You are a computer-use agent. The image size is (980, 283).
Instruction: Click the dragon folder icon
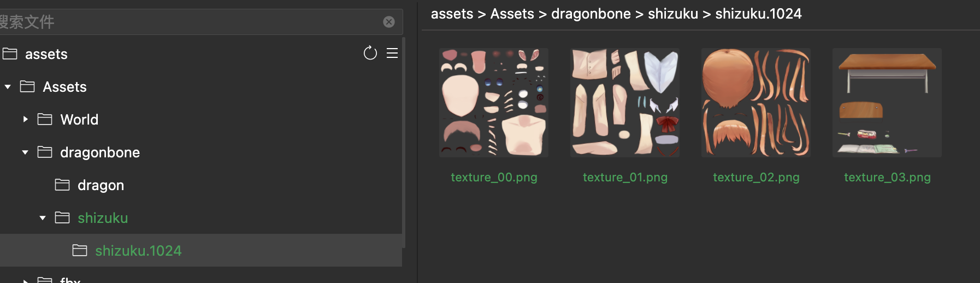[x=62, y=185]
